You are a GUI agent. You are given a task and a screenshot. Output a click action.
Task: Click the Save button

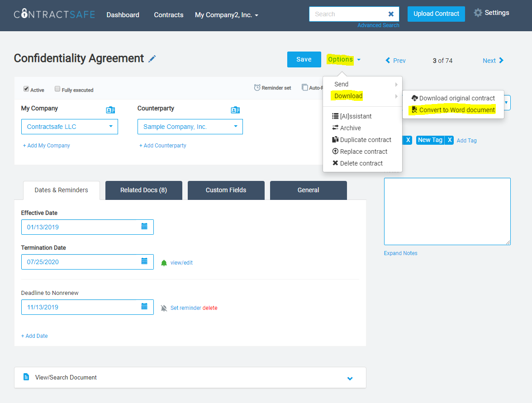(304, 59)
